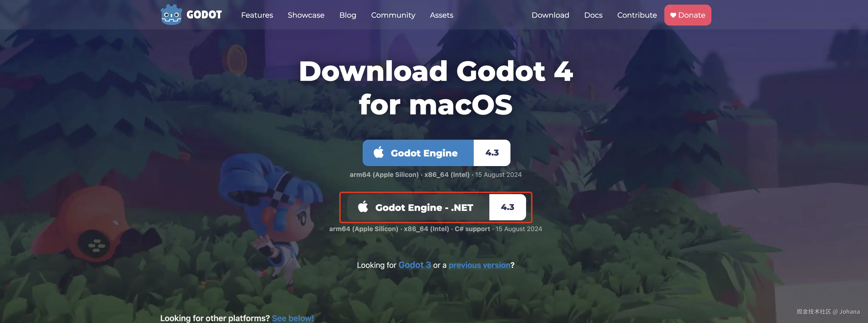
Task: Open the Showcase page
Action: tap(306, 15)
